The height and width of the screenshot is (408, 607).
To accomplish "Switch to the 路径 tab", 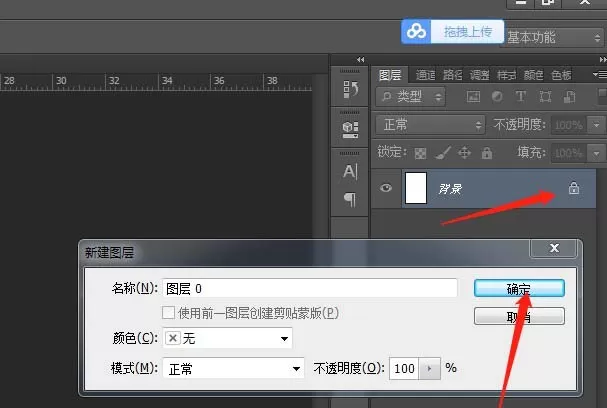I will click(453, 75).
